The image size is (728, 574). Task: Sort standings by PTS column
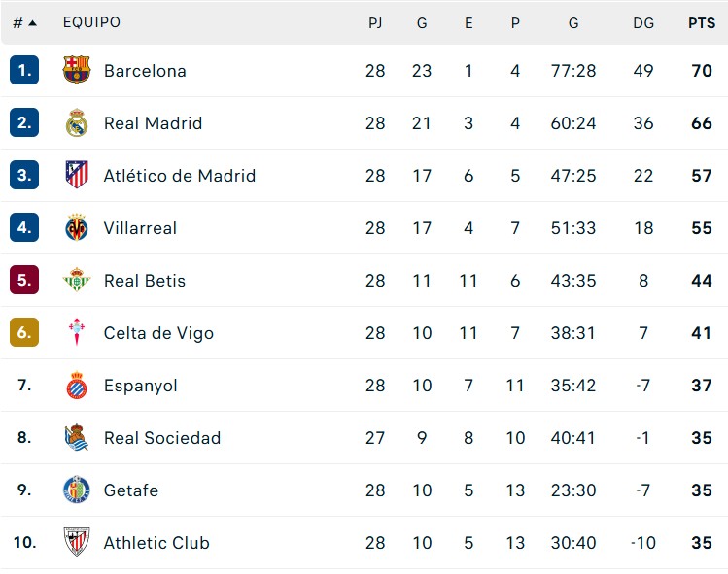(701, 23)
